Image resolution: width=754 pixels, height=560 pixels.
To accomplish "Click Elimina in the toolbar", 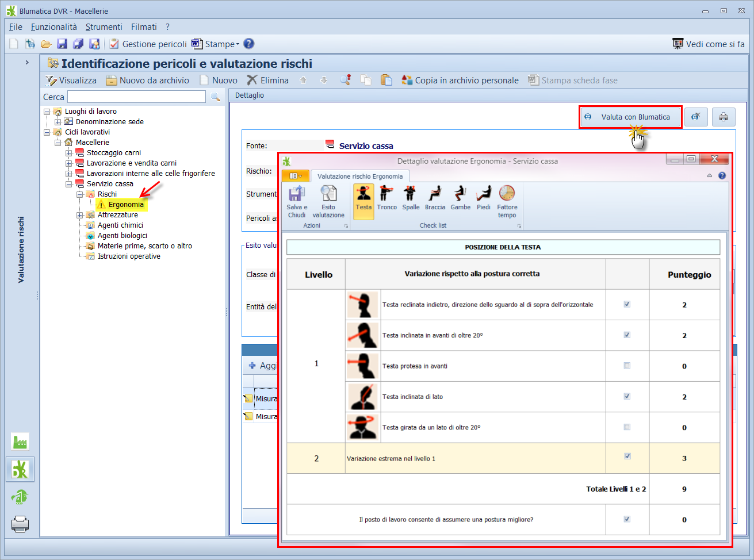I will pyautogui.click(x=268, y=80).
